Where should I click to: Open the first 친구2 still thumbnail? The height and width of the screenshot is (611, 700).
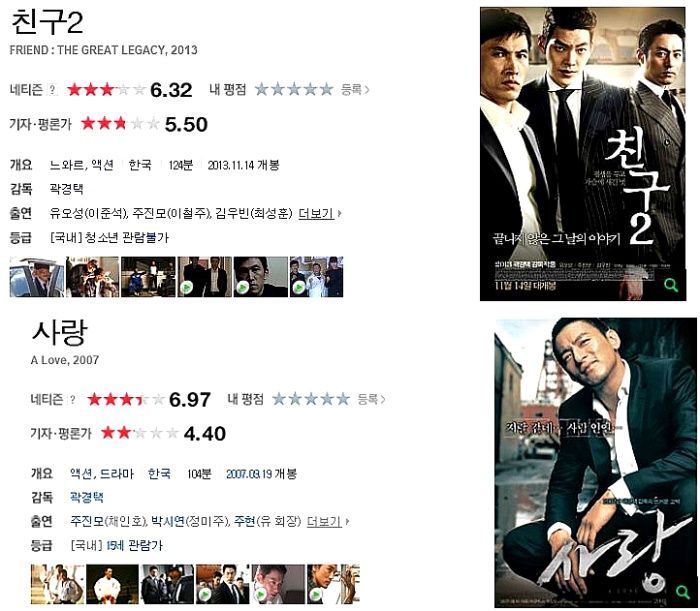[x=37, y=277]
